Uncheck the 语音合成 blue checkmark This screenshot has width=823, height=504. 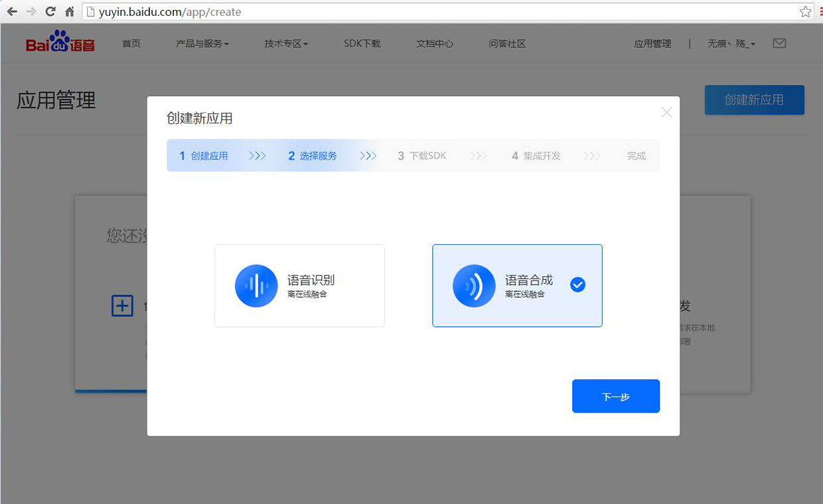pyautogui.click(x=577, y=285)
